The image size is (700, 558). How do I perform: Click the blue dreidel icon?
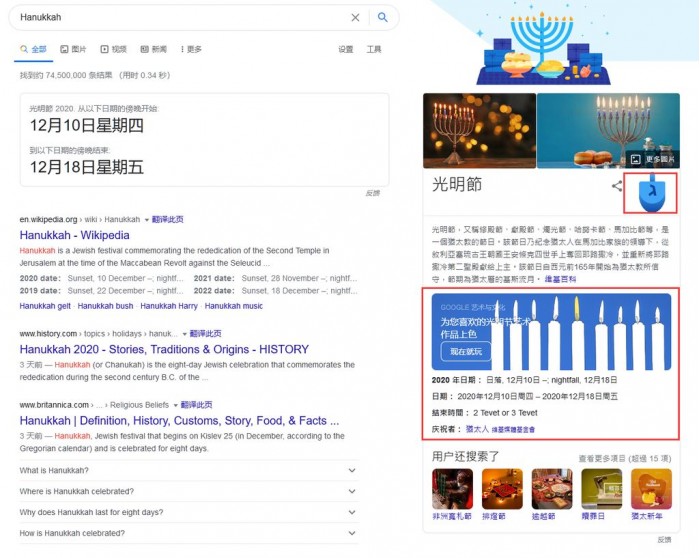point(649,191)
